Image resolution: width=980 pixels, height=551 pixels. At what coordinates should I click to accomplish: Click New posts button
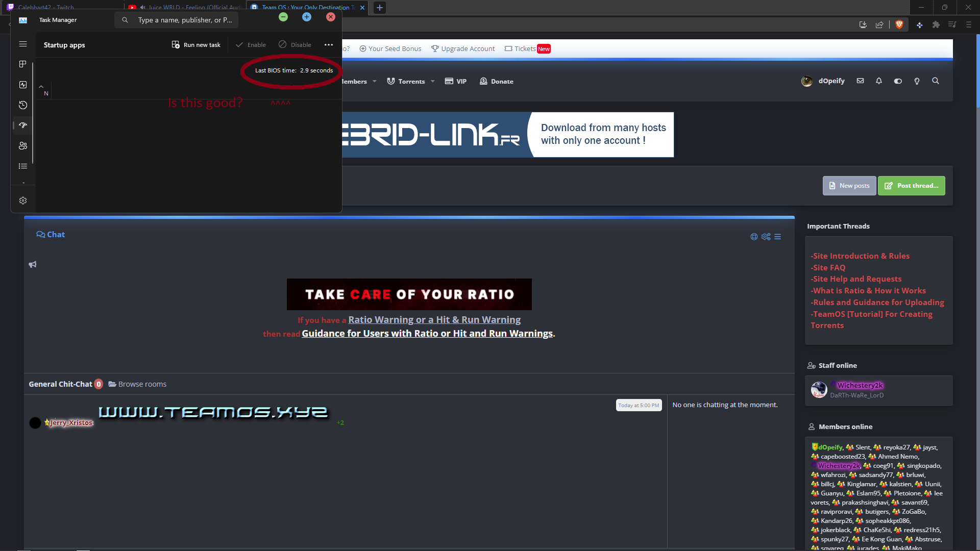tap(849, 186)
